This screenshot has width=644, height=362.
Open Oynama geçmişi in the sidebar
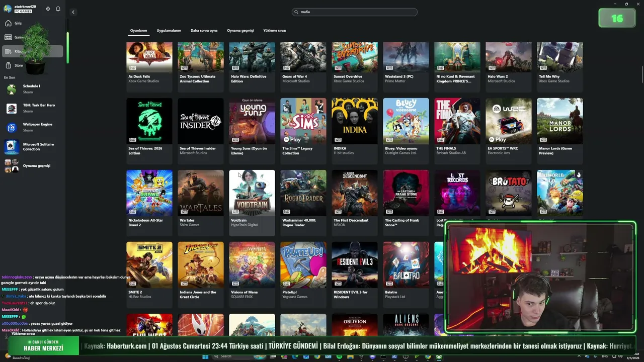pos(32,165)
